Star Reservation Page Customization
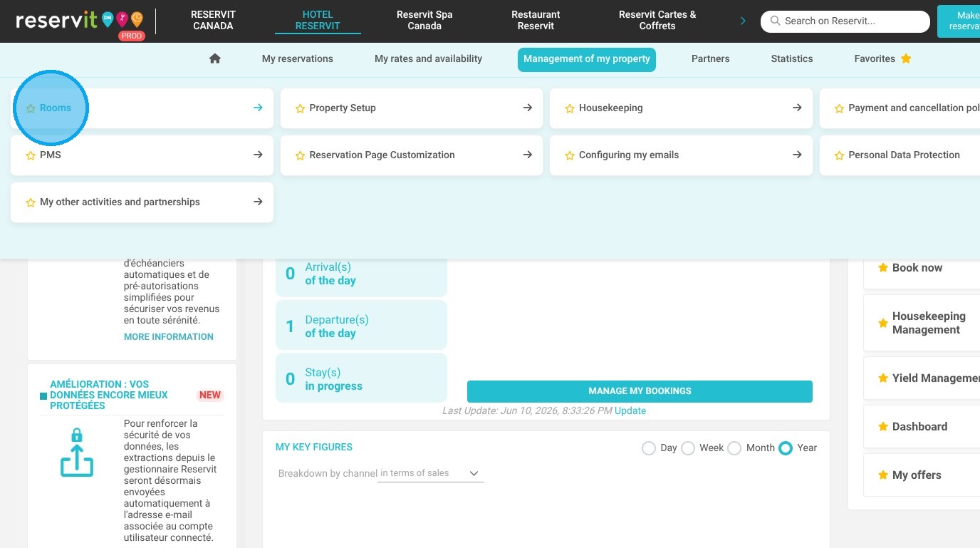The image size is (980, 548). pyautogui.click(x=300, y=155)
